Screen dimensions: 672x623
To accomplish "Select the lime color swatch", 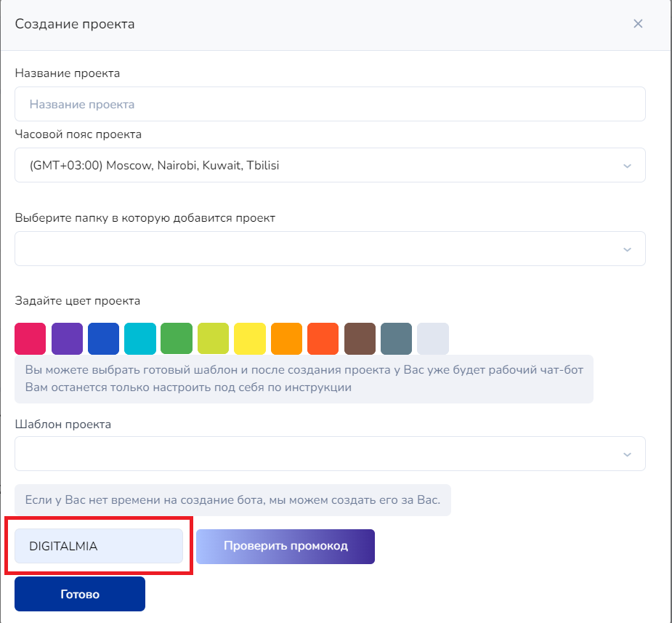I will tap(213, 339).
